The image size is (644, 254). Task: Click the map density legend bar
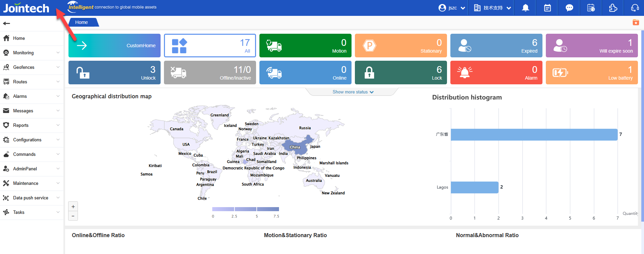(x=245, y=209)
